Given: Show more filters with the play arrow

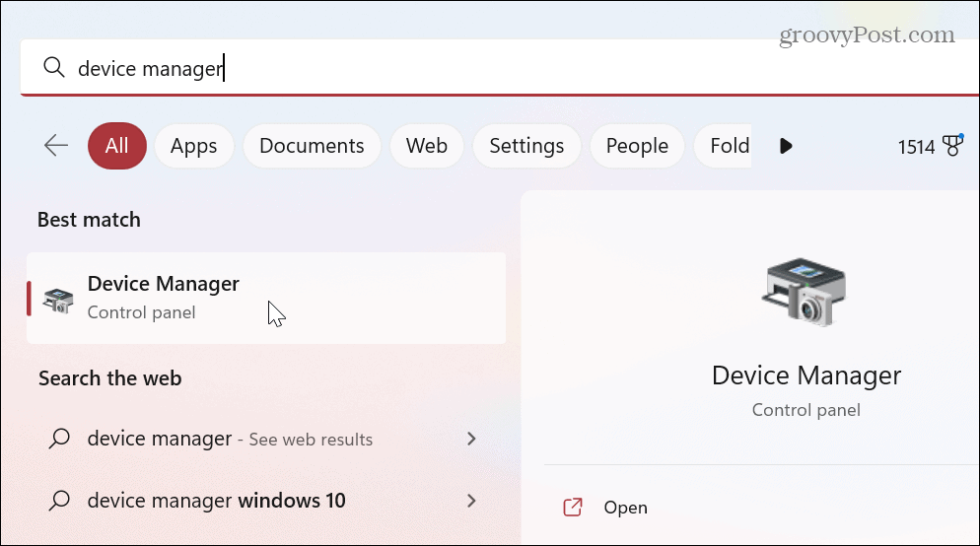Looking at the screenshot, I should [786, 146].
